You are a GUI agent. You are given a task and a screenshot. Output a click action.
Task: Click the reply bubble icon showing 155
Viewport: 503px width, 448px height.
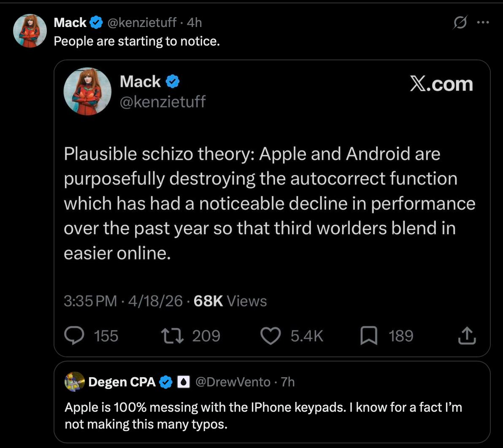tap(74, 335)
